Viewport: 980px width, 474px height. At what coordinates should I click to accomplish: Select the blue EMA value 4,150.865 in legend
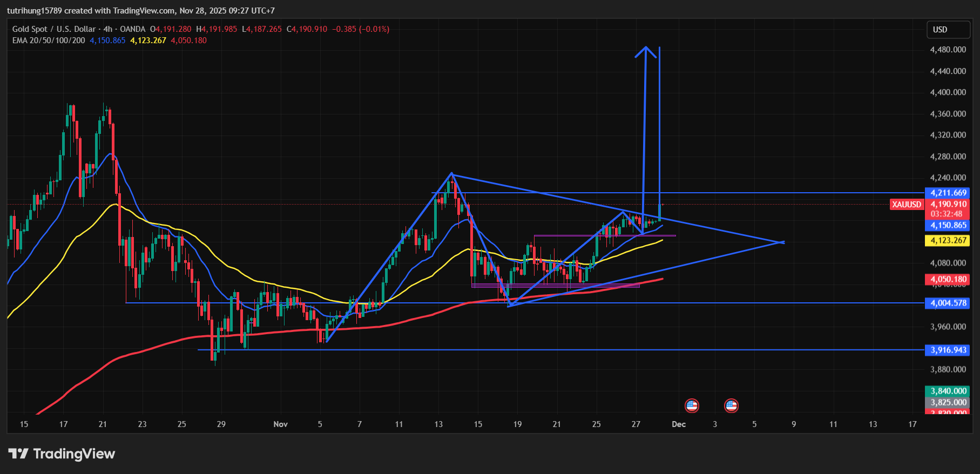pyautogui.click(x=107, y=40)
